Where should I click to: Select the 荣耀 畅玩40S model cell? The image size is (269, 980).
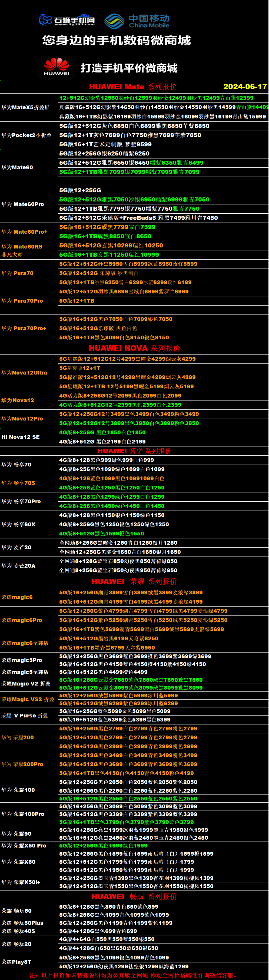(x=29, y=931)
